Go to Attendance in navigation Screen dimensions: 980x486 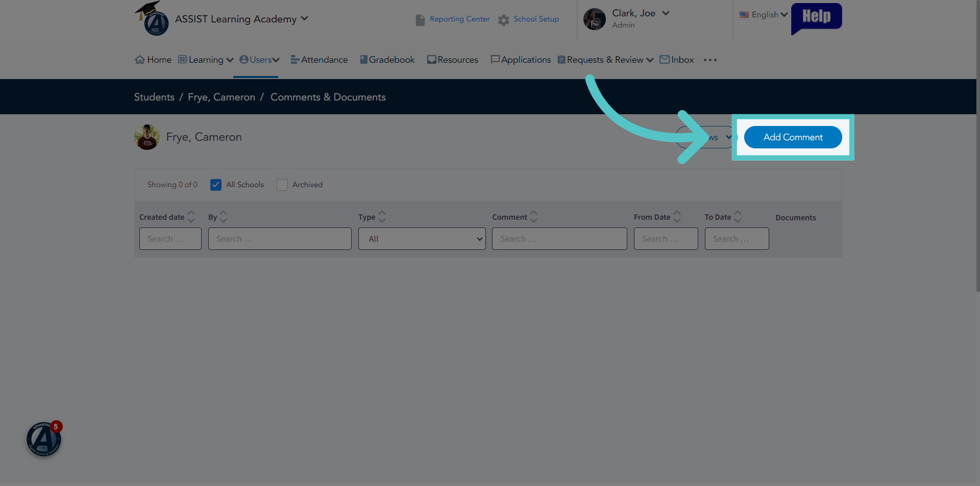pyautogui.click(x=319, y=60)
